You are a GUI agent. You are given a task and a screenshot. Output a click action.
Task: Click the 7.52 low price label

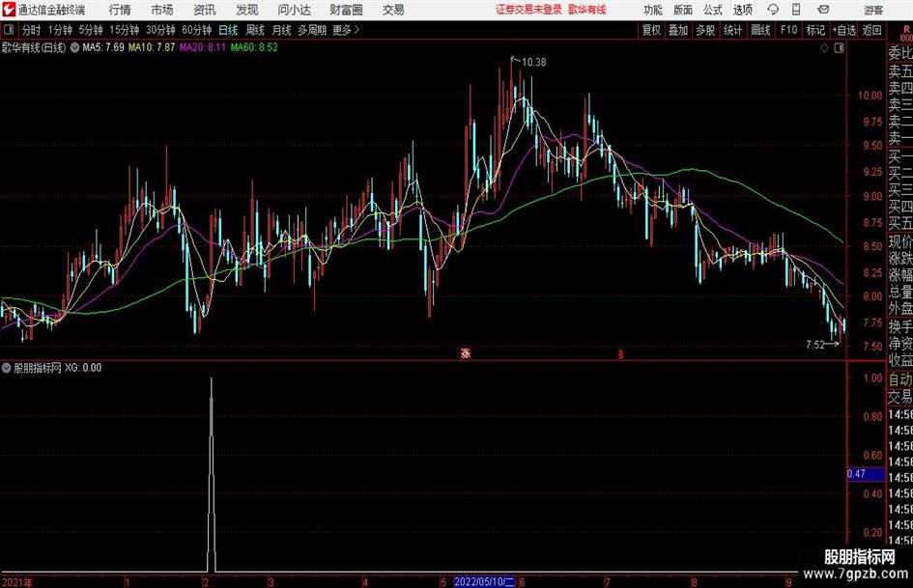[x=815, y=345]
